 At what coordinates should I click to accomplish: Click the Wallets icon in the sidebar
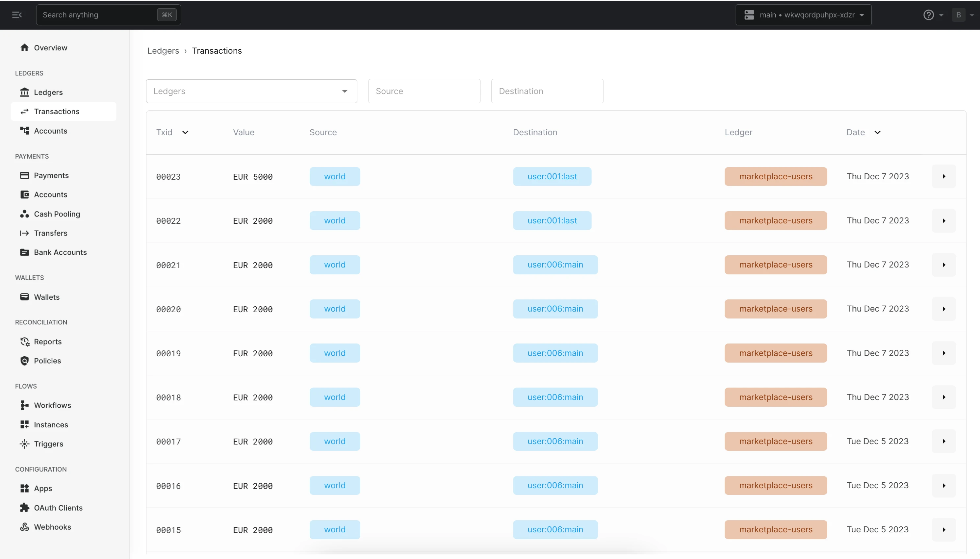tap(24, 296)
